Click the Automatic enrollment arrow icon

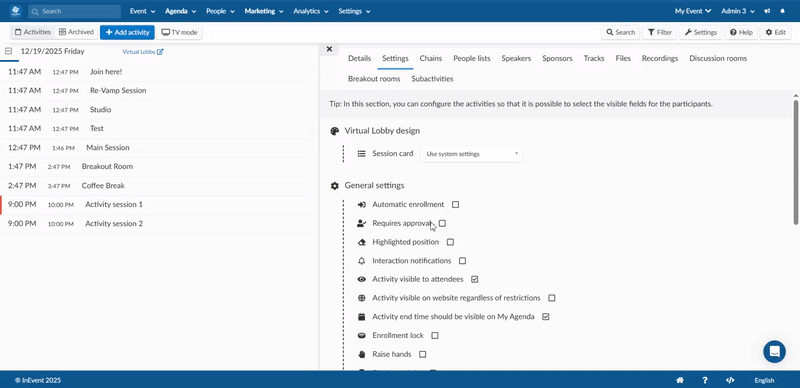[362, 205]
